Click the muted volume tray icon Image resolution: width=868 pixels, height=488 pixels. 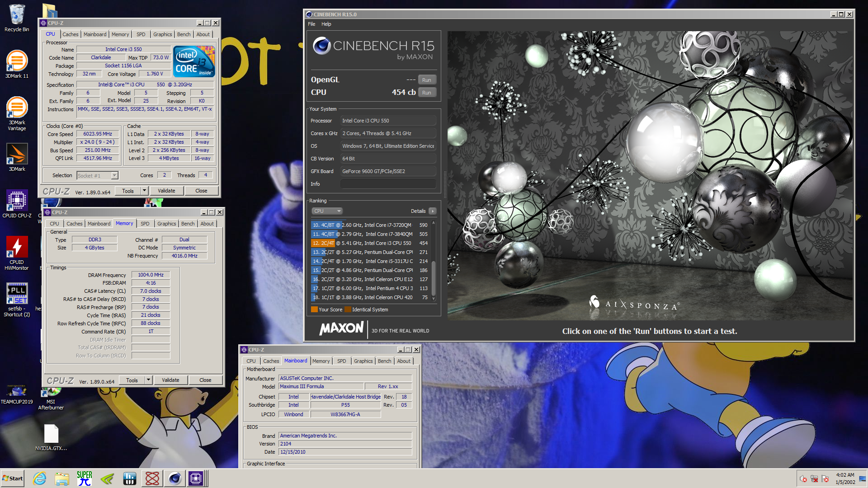[x=803, y=479]
